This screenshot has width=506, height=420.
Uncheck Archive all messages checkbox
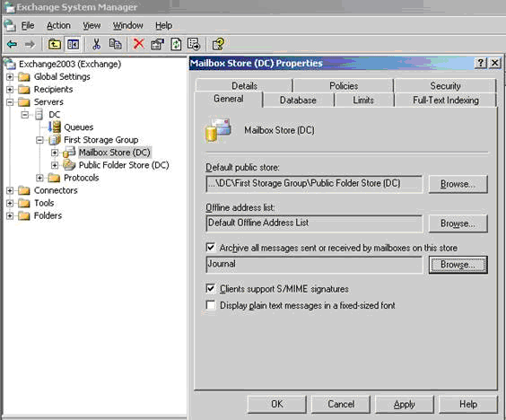click(211, 248)
